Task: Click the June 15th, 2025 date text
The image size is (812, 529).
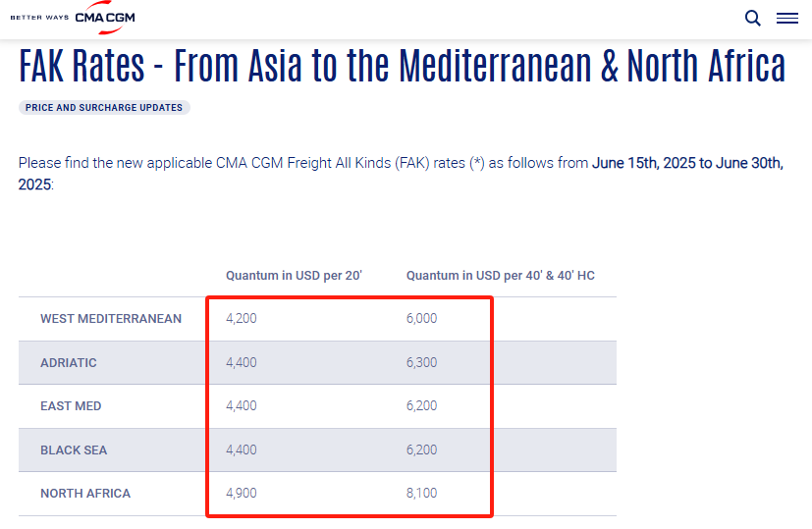Action: [x=644, y=163]
